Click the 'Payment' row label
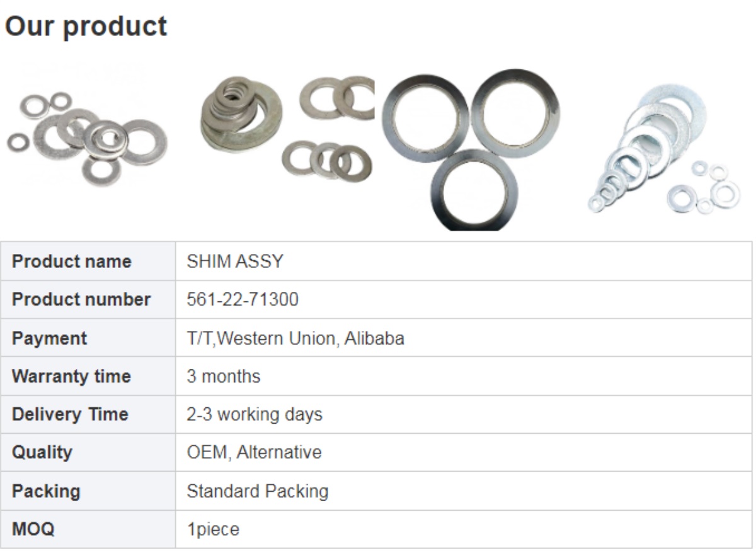This screenshot has height=551, width=756. point(50,339)
